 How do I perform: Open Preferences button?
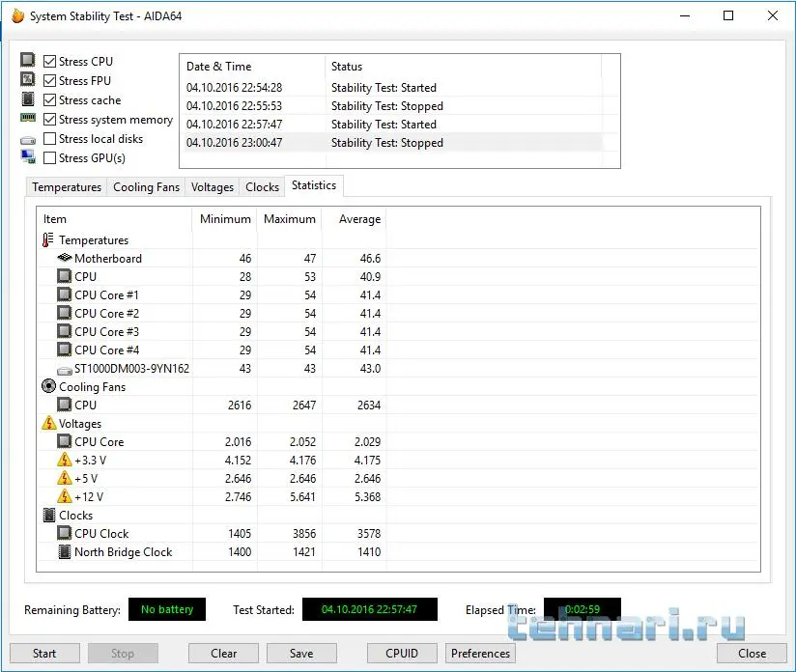tap(480, 654)
